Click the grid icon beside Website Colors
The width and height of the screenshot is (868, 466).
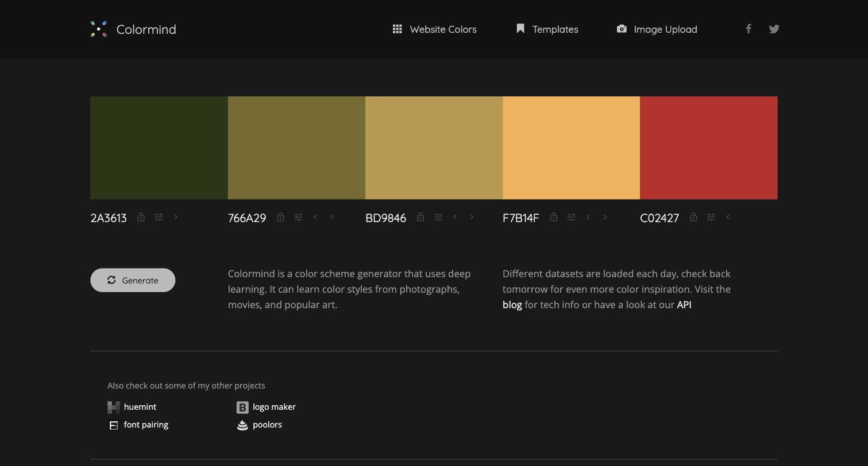[x=397, y=29]
